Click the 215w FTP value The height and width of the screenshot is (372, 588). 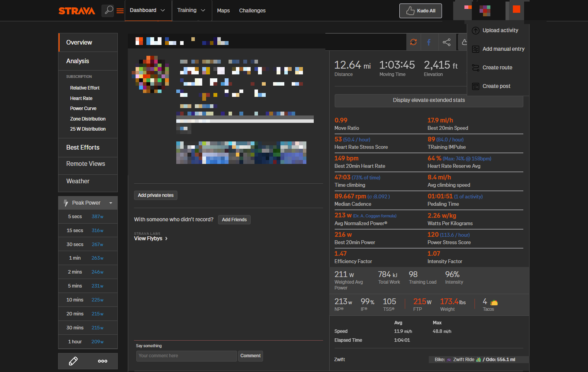coord(422,301)
